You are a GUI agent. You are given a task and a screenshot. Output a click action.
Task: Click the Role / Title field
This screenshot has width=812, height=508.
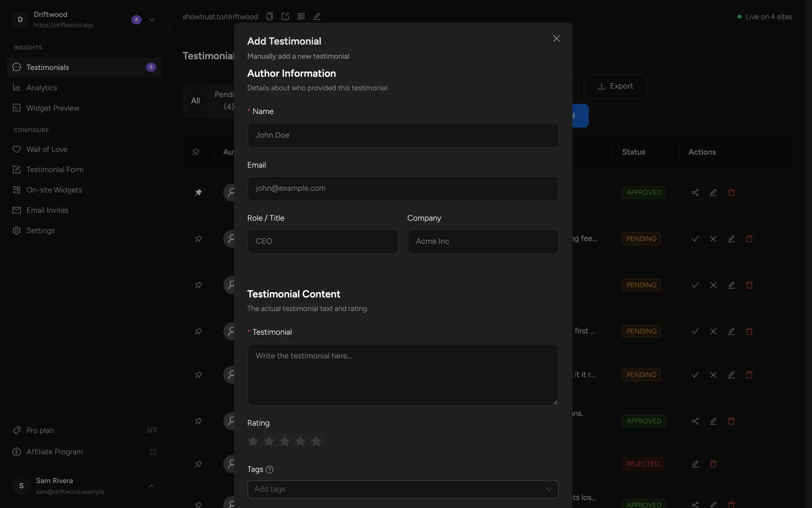coord(323,241)
